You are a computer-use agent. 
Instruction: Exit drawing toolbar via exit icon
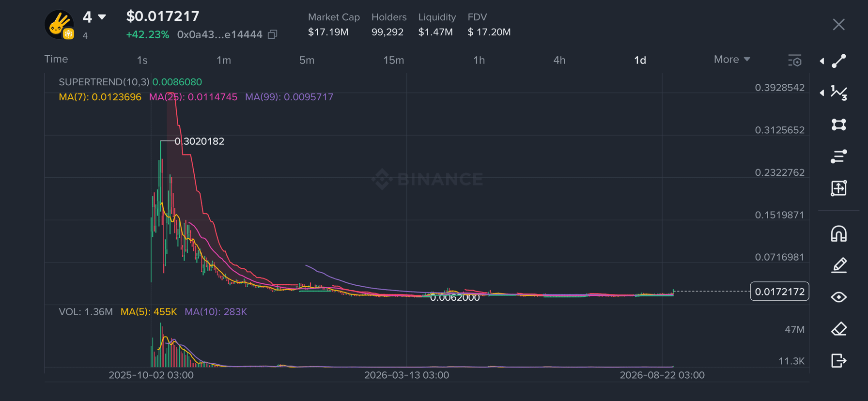pos(839,361)
